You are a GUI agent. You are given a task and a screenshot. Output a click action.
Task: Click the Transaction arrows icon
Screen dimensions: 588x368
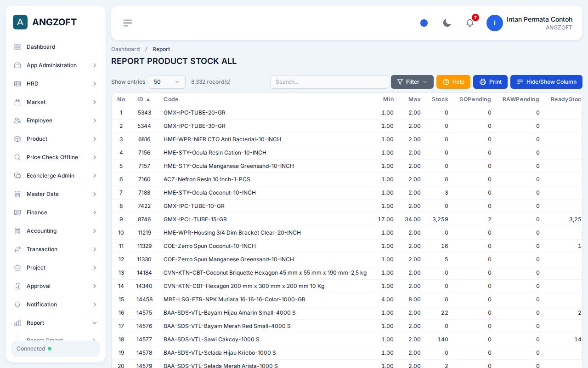pos(17,249)
